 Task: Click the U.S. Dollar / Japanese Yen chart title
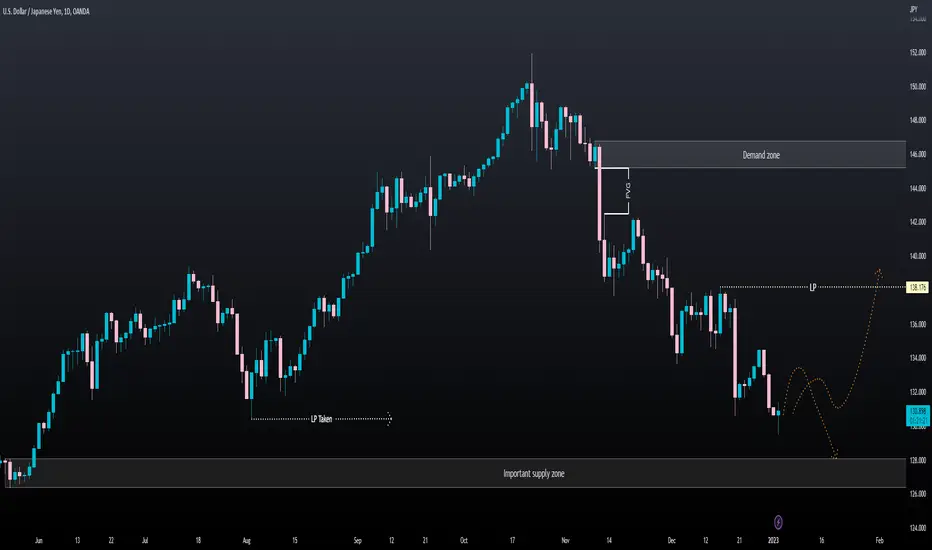click(46, 11)
